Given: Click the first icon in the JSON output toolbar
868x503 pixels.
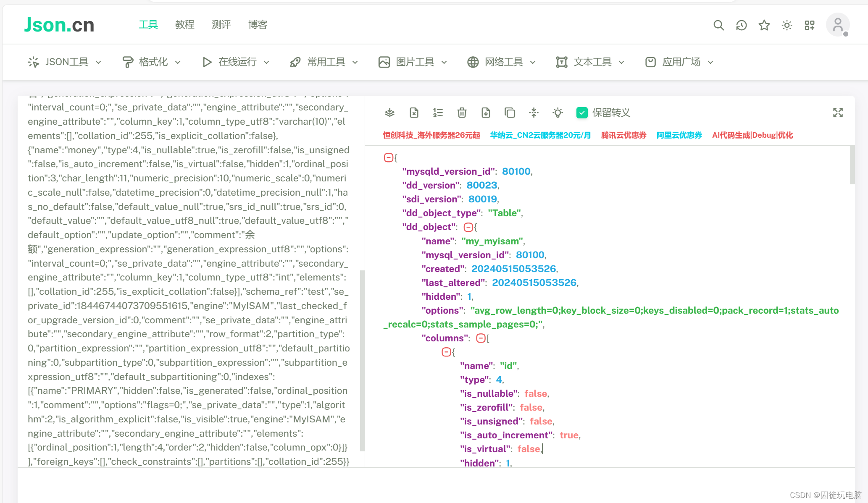Looking at the screenshot, I should (x=390, y=113).
